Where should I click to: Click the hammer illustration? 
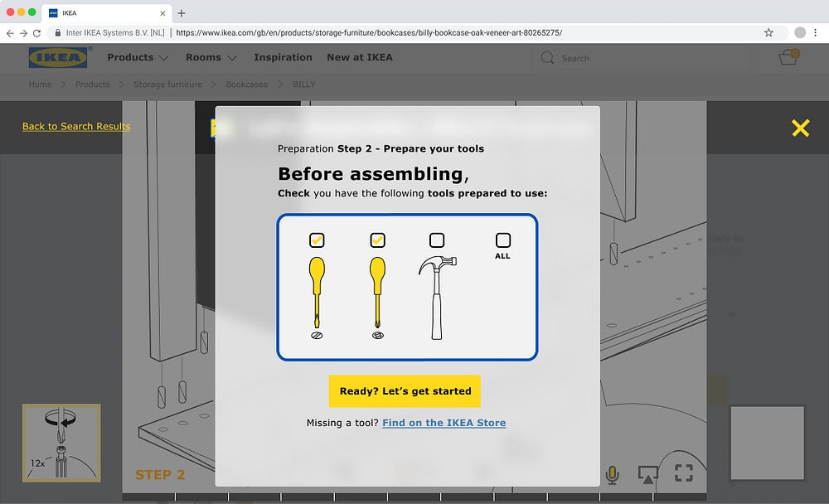click(x=437, y=298)
